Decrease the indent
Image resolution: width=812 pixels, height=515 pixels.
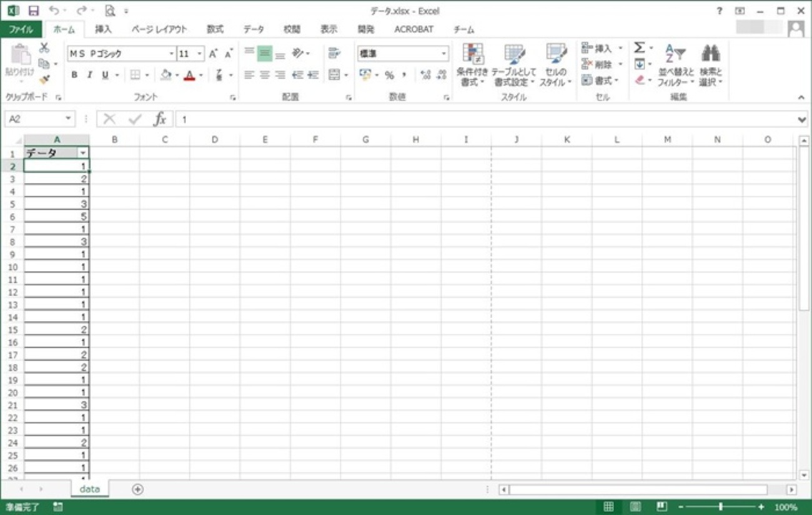[x=297, y=75]
